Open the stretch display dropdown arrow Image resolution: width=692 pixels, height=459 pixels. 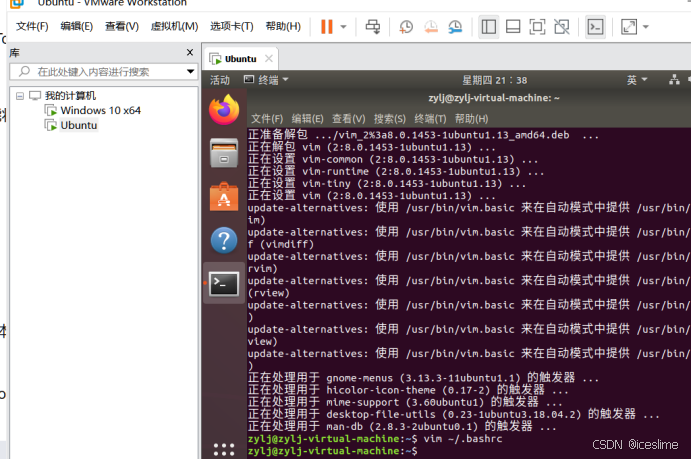point(646,27)
